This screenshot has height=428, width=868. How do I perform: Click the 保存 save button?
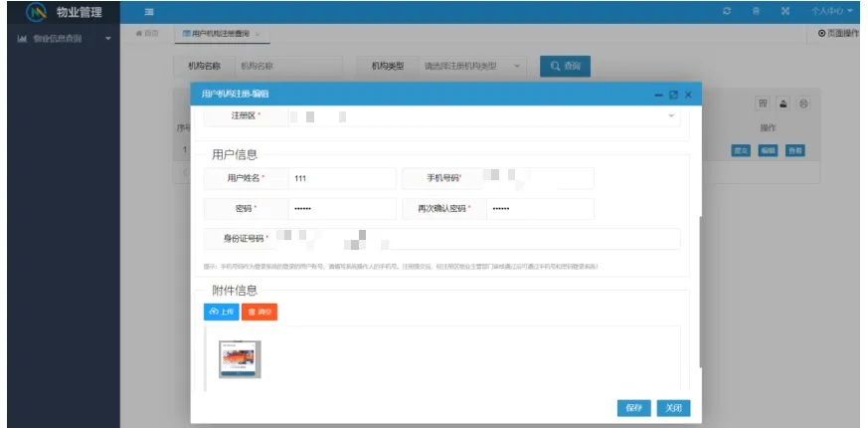tap(633, 408)
